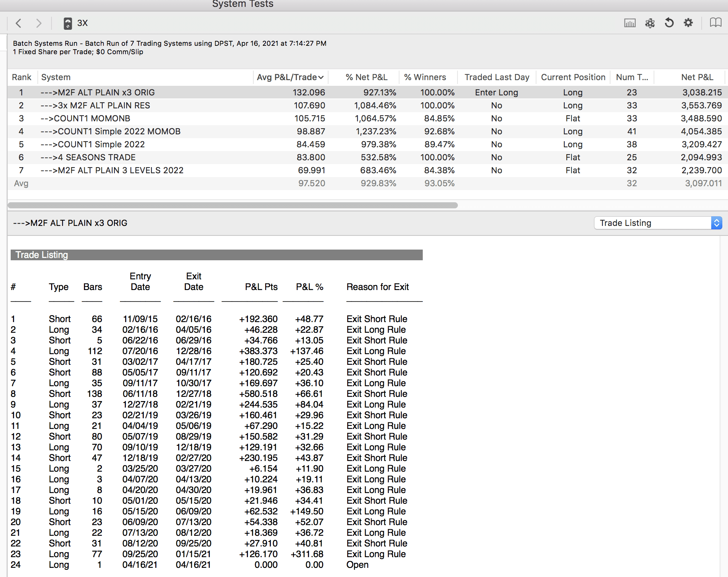The width and height of the screenshot is (728, 577).
Task: Click the forward navigation arrow
Action: click(x=39, y=23)
